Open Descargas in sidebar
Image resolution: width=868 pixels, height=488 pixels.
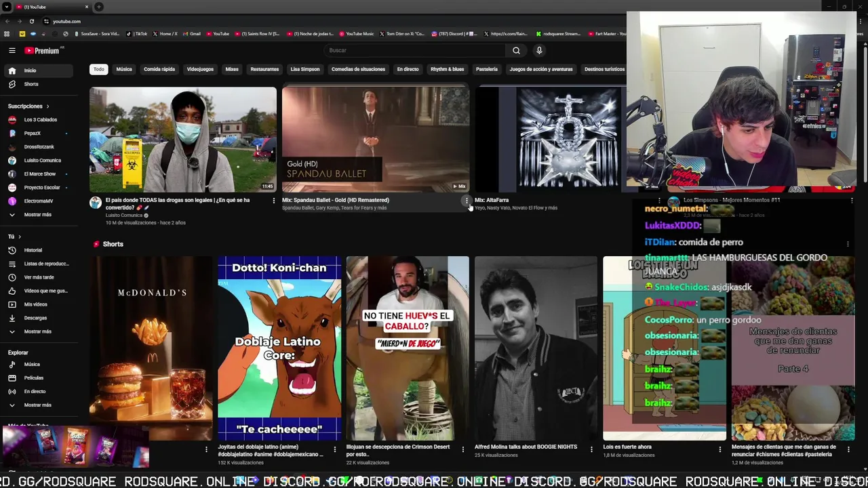tap(37, 318)
